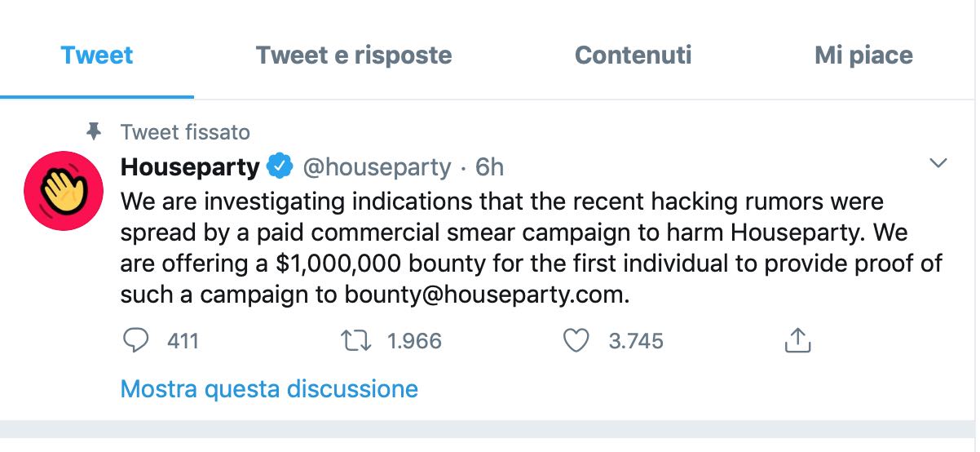Reply using the speech bubble icon

134,339
